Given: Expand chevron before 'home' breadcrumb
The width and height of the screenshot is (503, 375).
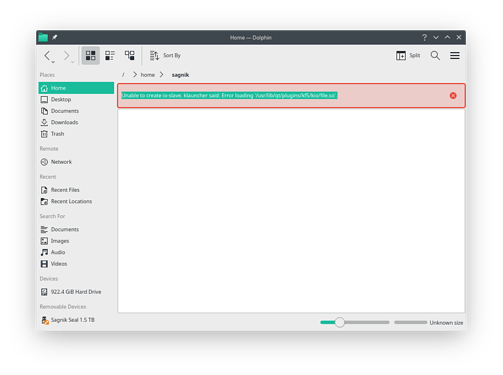Looking at the screenshot, I should [x=135, y=75].
